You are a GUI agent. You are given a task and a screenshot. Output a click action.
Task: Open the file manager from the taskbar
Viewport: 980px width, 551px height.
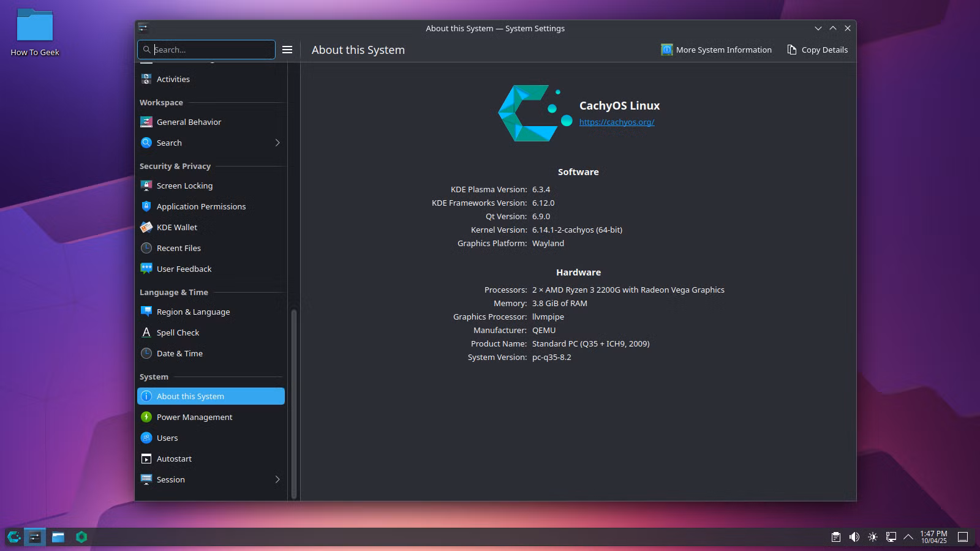click(58, 537)
